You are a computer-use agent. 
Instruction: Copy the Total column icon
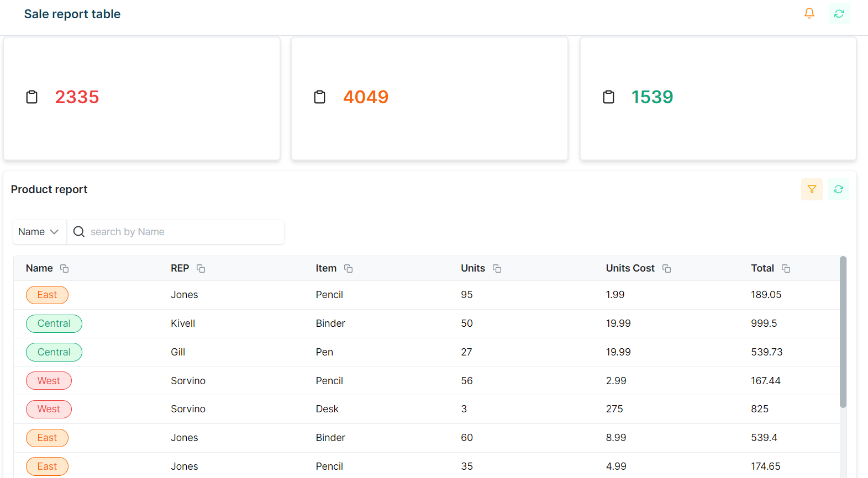click(x=786, y=268)
